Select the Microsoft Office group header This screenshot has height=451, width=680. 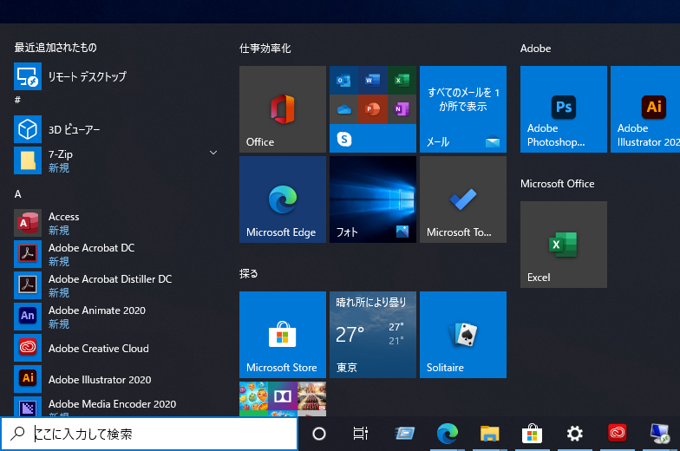click(557, 183)
